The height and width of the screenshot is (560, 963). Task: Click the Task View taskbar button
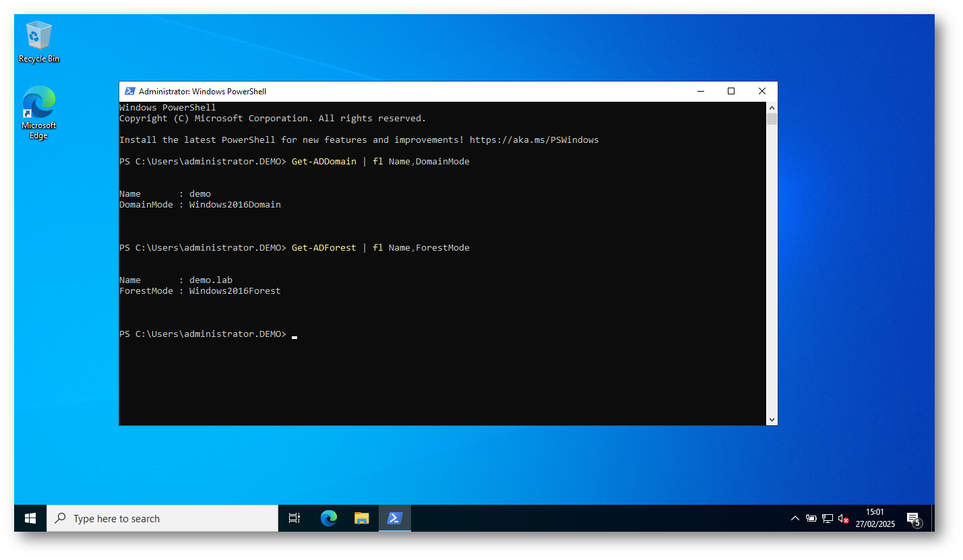point(294,518)
